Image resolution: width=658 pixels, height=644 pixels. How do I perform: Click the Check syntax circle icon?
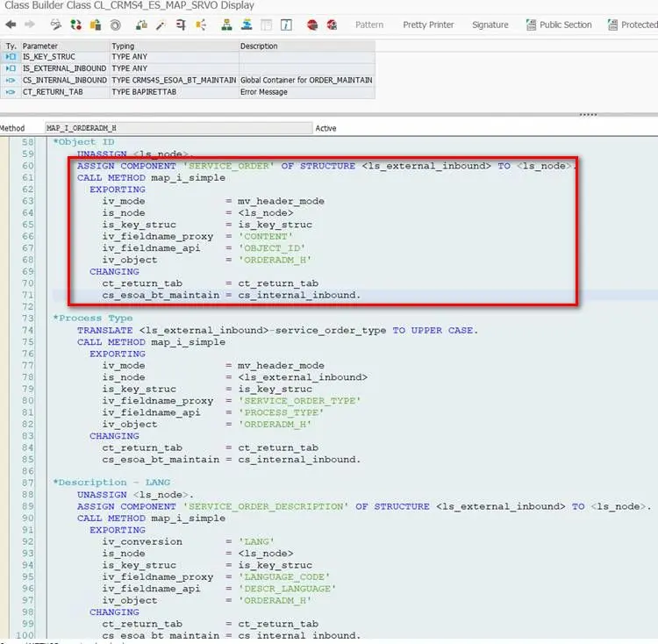click(x=116, y=25)
